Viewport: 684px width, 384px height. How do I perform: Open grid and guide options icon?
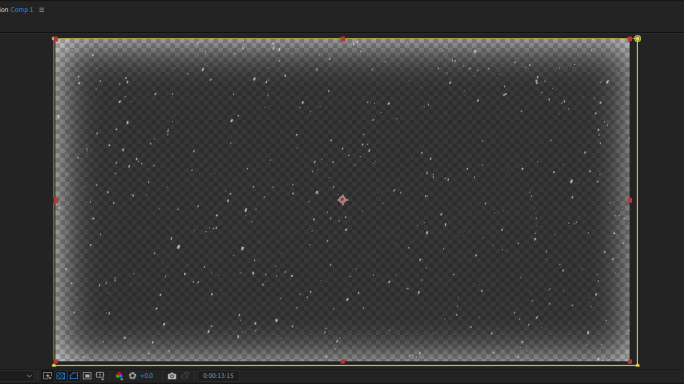pos(100,376)
